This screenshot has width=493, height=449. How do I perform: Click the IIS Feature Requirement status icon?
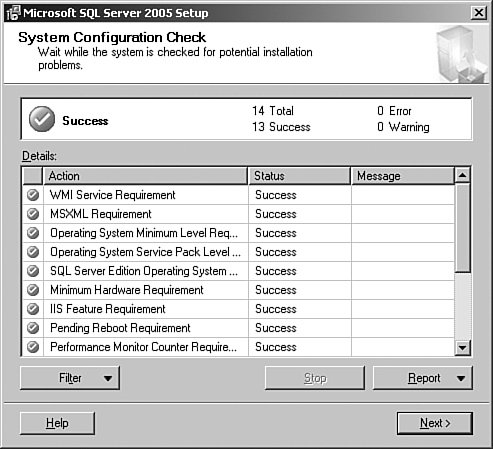[x=33, y=309]
